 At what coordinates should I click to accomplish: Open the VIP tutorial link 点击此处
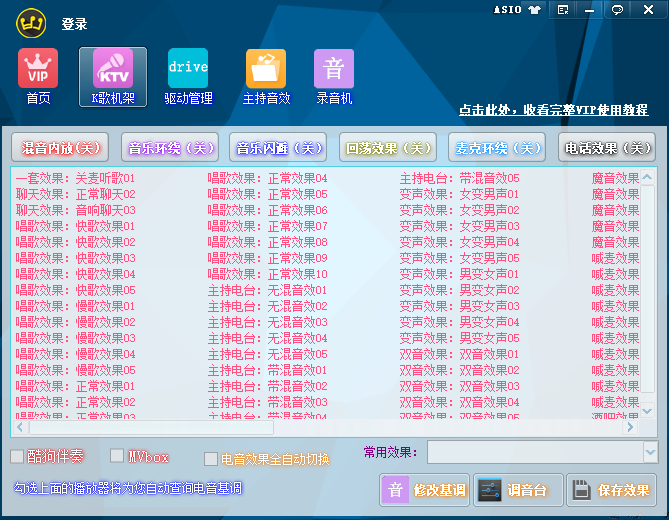(554, 110)
